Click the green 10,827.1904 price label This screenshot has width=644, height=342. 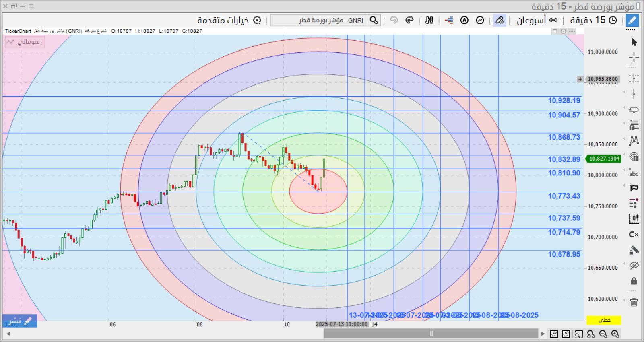click(604, 159)
